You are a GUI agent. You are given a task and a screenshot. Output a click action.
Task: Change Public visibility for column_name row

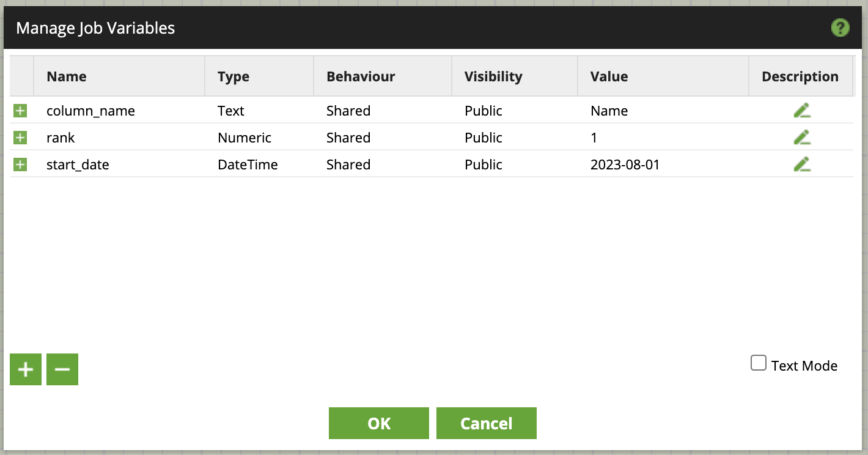point(515,111)
